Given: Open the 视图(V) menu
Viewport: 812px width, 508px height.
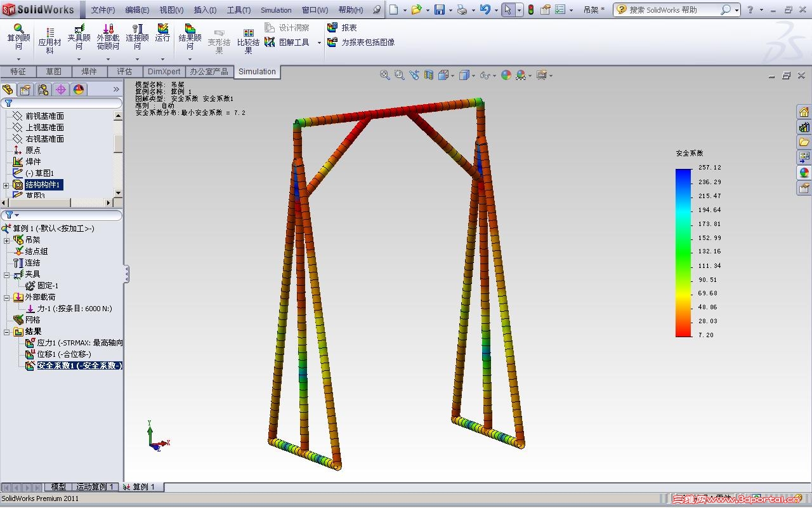Looking at the screenshot, I should point(171,10).
